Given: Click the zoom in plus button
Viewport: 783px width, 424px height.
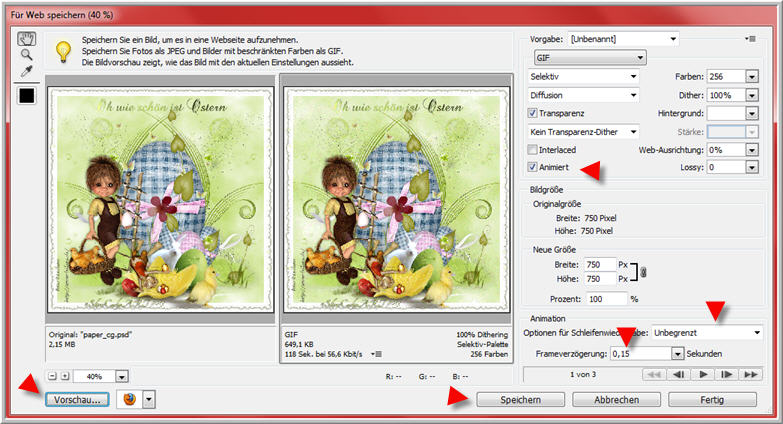Looking at the screenshot, I should tap(64, 376).
